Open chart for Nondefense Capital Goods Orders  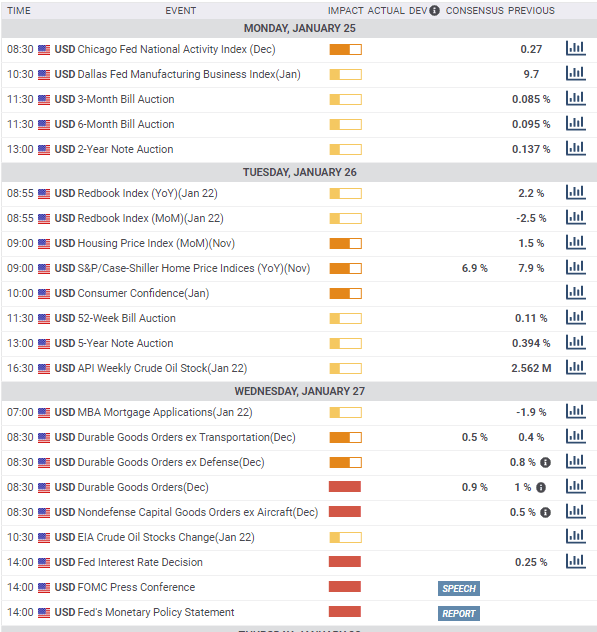pyautogui.click(x=576, y=511)
